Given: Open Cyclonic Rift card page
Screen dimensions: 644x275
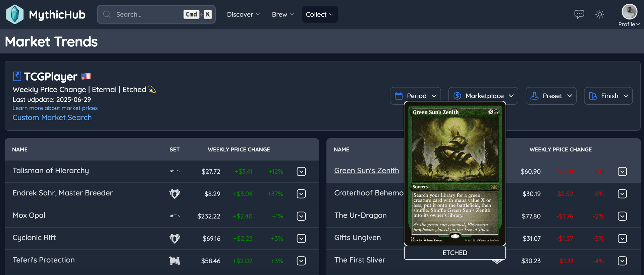Looking at the screenshot, I should click(x=34, y=238).
